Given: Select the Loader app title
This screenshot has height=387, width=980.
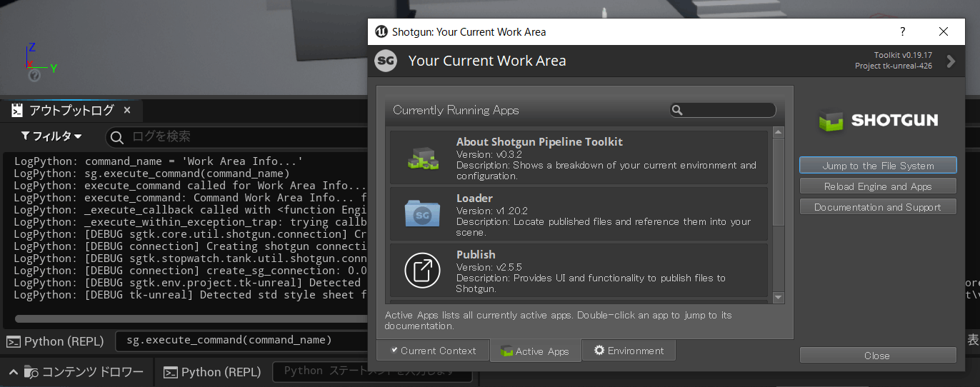Looking at the screenshot, I should point(474,198).
